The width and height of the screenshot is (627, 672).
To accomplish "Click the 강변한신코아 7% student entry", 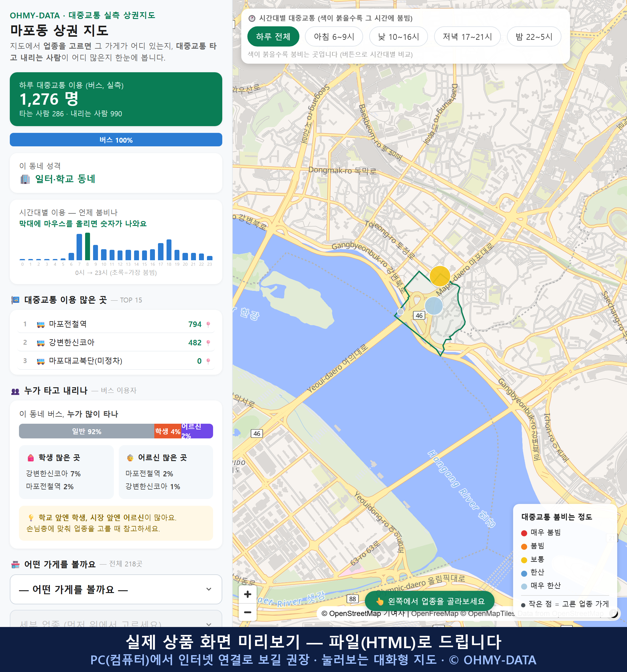I will coord(53,473).
